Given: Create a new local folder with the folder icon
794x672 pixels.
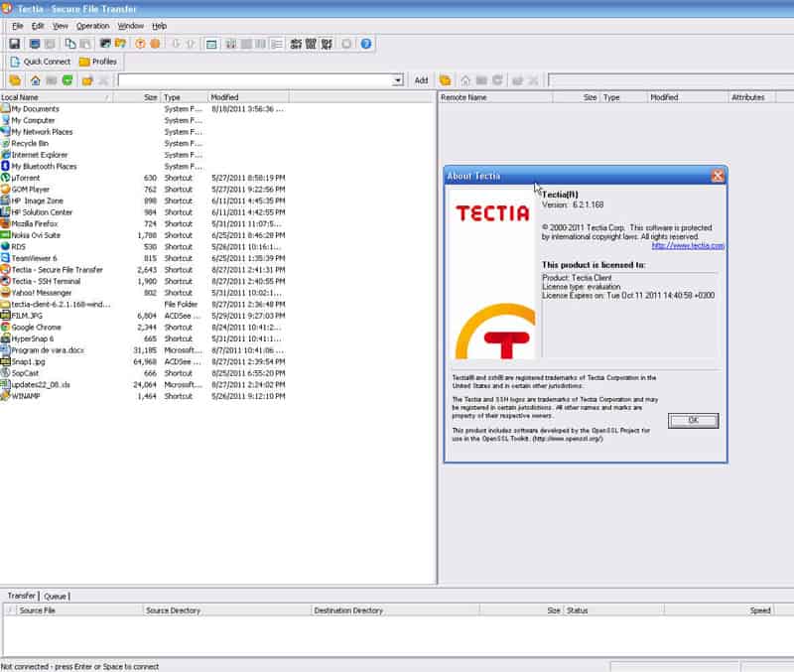Looking at the screenshot, I should 87,80.
